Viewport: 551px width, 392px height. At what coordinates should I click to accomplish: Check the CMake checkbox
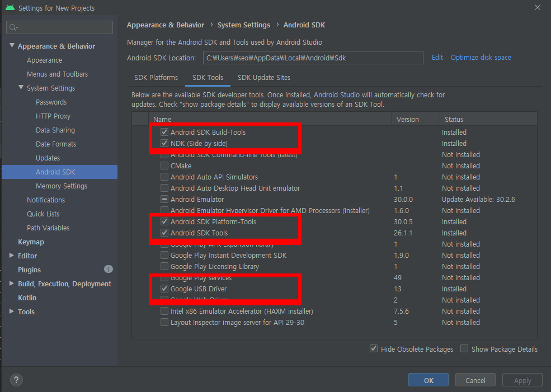[x=164, y=166]
